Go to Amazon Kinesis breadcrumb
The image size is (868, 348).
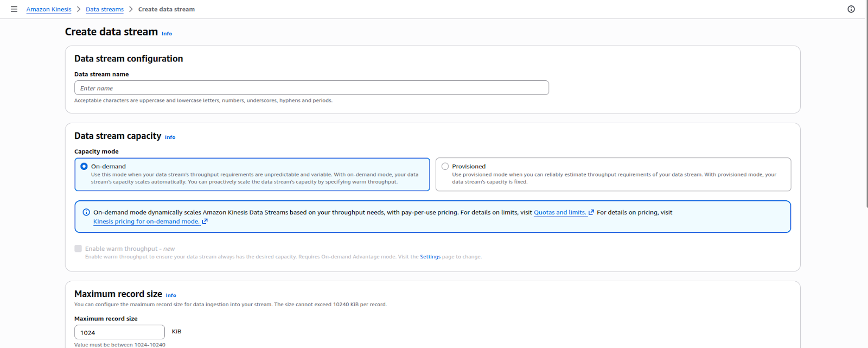click(49, 9)
